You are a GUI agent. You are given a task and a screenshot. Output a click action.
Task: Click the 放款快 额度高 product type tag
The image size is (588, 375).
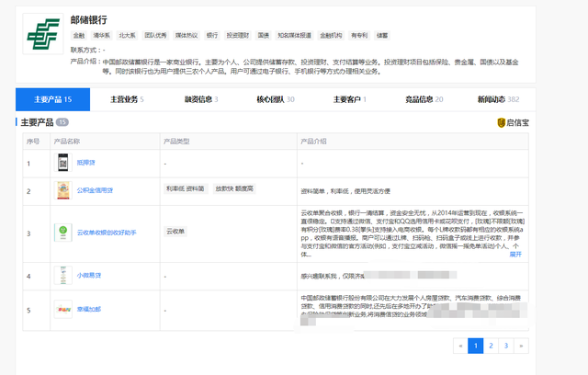234,188
